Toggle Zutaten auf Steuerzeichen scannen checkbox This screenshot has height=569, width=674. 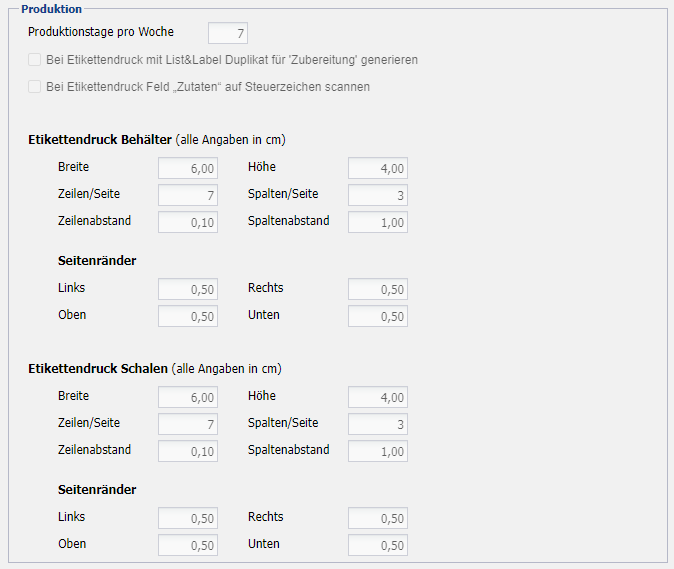pos(36,87)
